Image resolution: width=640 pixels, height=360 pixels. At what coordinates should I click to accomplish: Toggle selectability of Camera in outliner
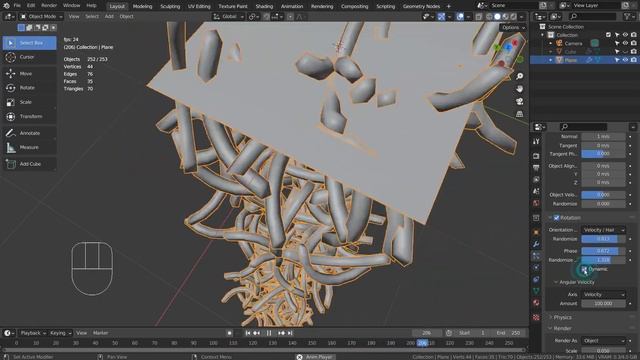coord(617,43)
